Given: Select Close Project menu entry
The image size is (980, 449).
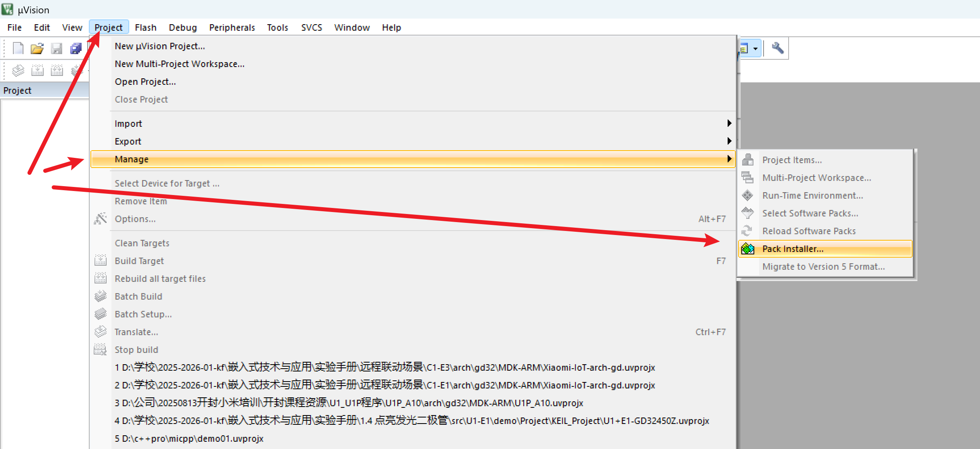Looking at the screenshot, I should point(413,99).
